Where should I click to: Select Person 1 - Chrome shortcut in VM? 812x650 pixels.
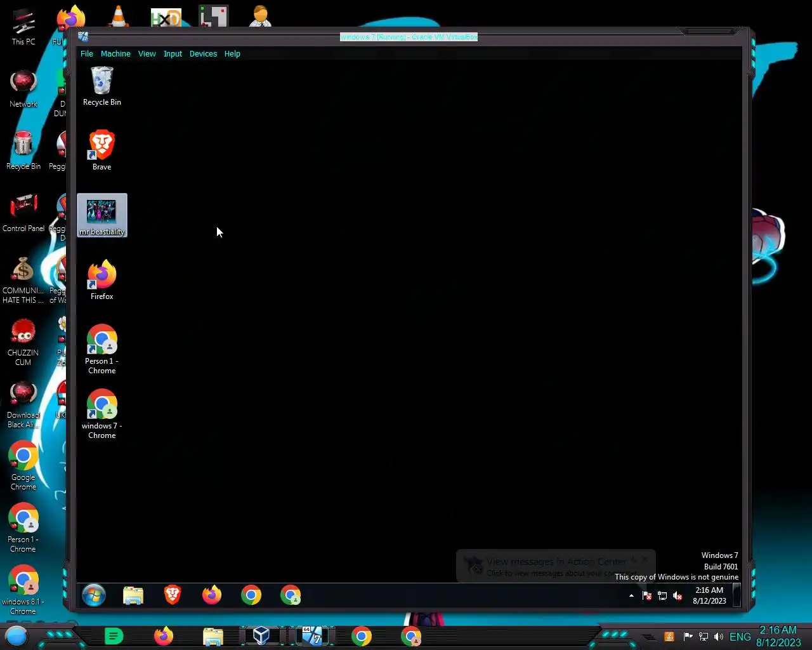(101, 350)
